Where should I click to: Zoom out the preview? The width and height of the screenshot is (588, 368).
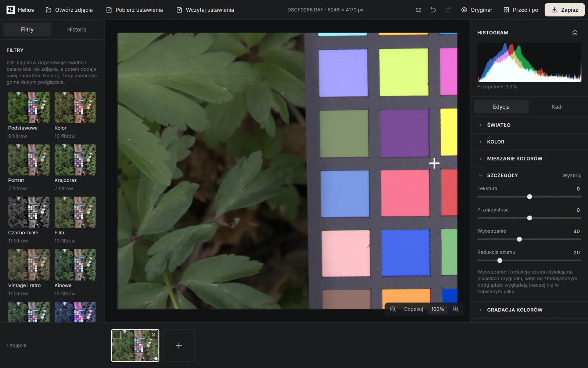[393, 309]
